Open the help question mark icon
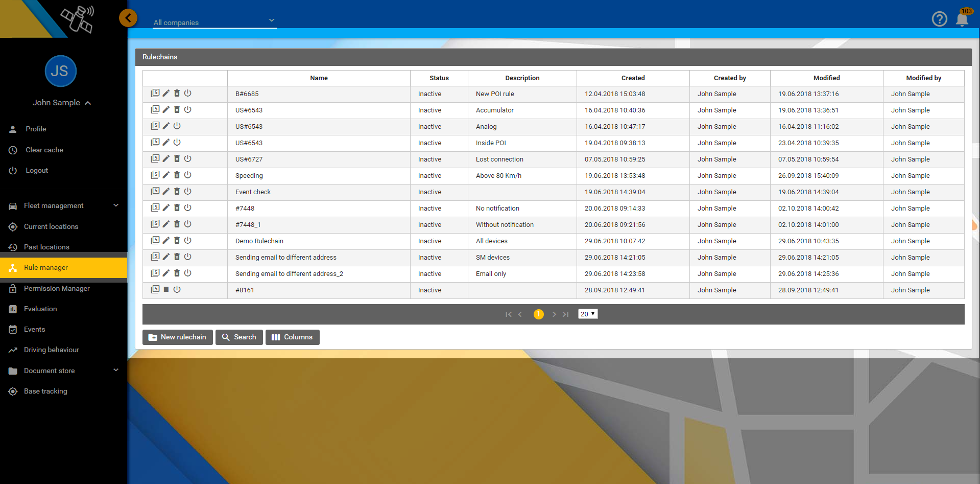 click(x=939, y=19)
